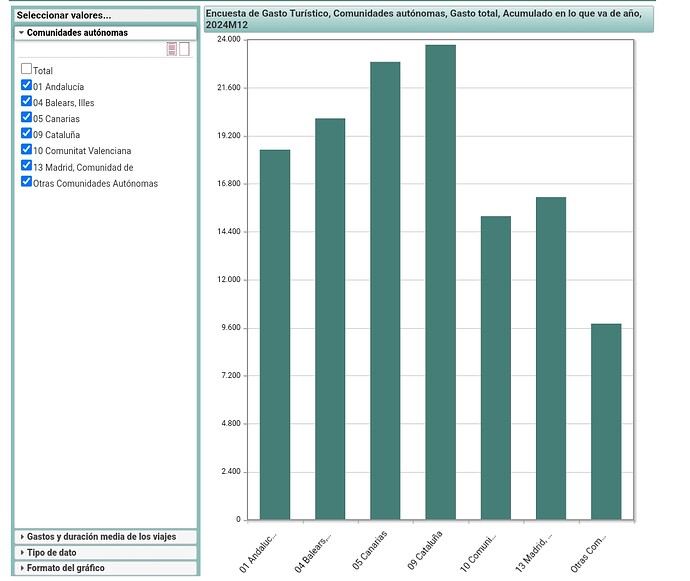
Task: Toggle the 05 Canarias checkbox
Action: coord(26,118)
